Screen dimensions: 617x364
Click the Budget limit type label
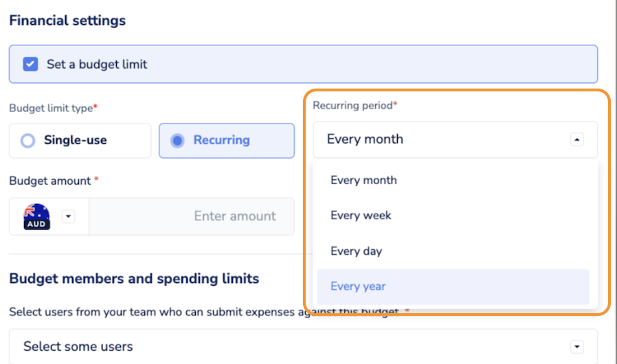click(x=52, y=109)
